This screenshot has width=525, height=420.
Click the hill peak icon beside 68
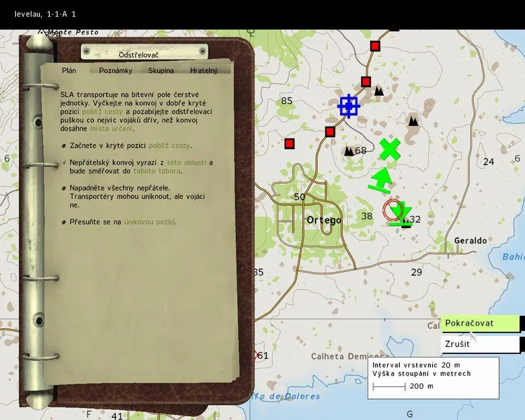point(348,151)
